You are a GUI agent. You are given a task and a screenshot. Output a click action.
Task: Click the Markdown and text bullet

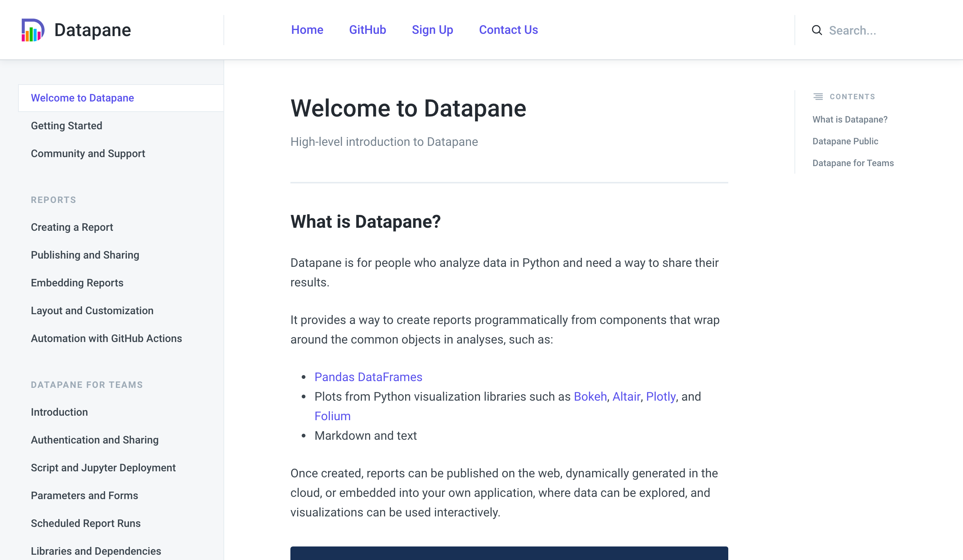point(365,436)
